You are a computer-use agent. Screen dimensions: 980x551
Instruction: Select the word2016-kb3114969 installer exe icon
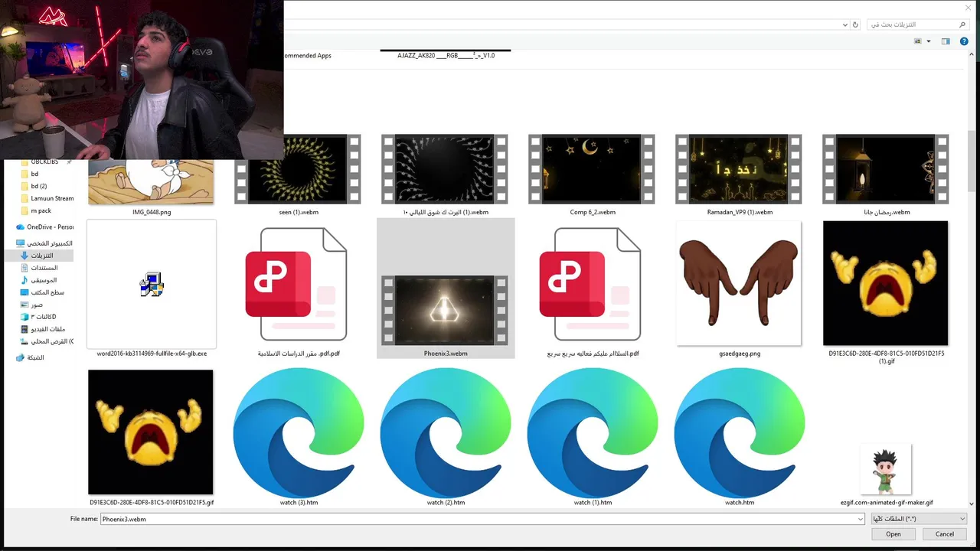click(x=152, y=285)
